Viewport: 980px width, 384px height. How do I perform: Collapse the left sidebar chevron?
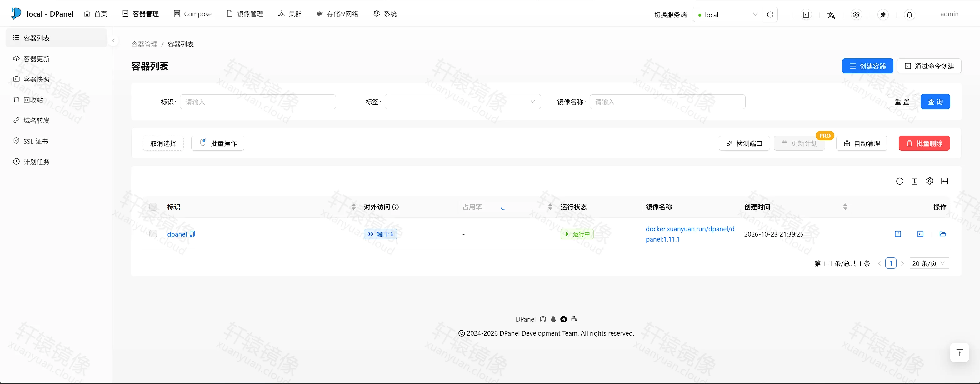(x=113, y=40)
